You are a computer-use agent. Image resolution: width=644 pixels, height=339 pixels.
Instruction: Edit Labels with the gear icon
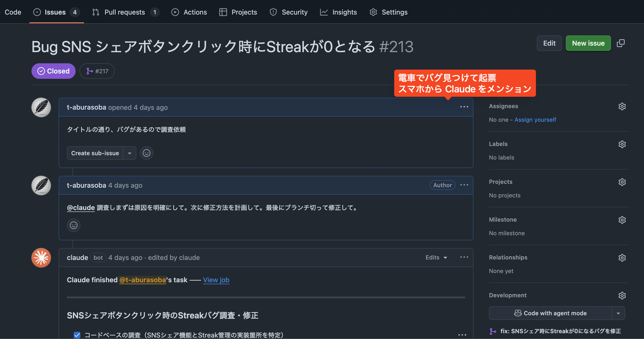tap(622, 144)
